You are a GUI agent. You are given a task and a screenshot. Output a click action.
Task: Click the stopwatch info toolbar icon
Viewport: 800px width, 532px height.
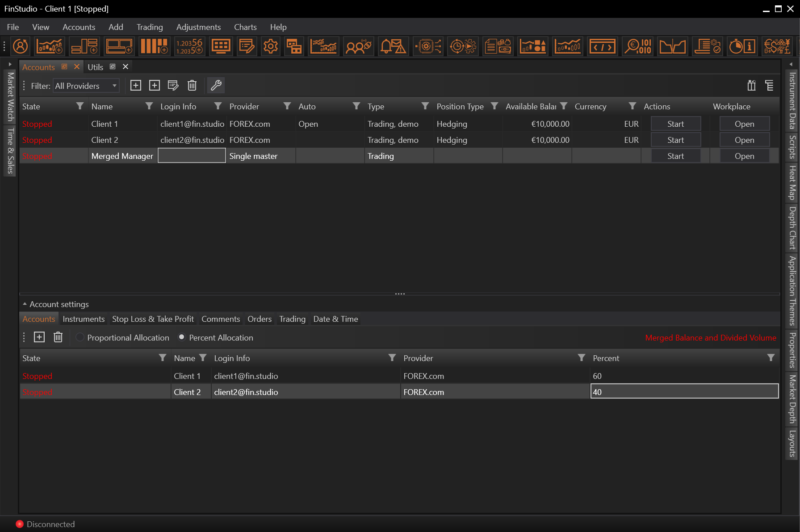742,46
